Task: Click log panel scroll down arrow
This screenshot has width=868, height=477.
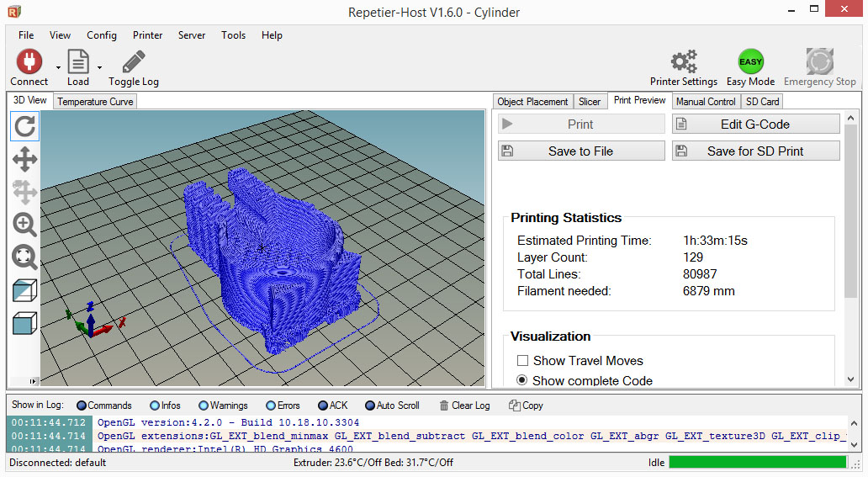Action: [855, 445]
